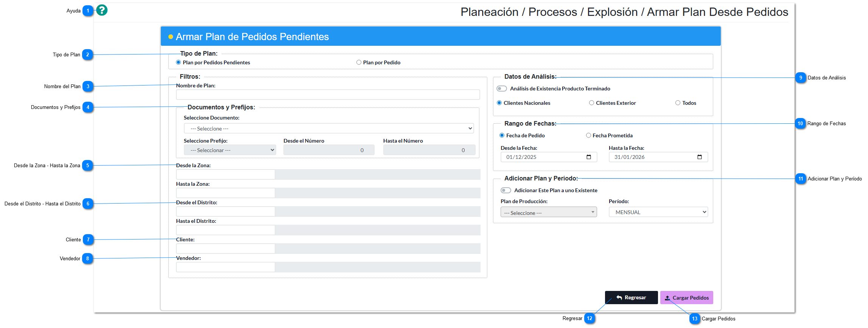The image size is (868, 328).
Task: Click the green Ayuda help icon
Action: coord(102,10)
